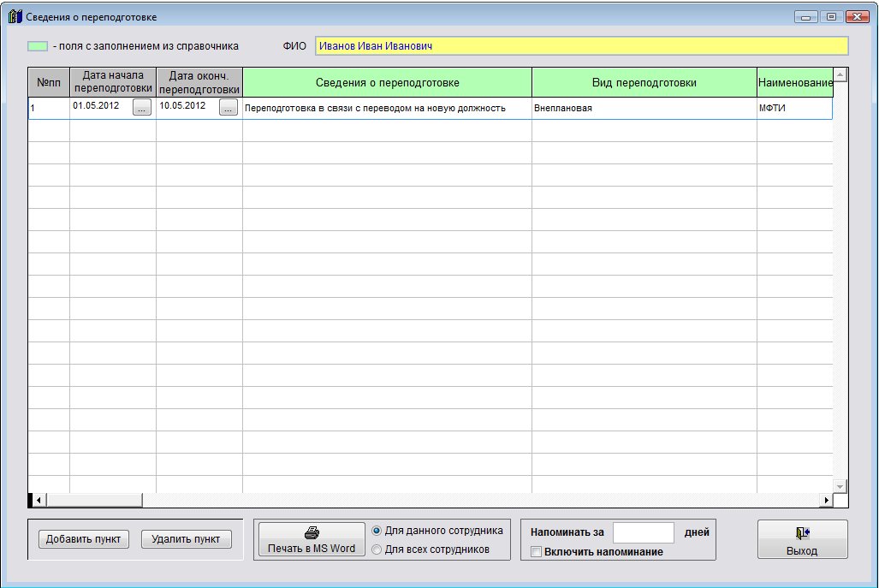This screenshot has height=588, width=879.
Task: Click the printer icon for MS Word printing
Action: pos(312,532)
